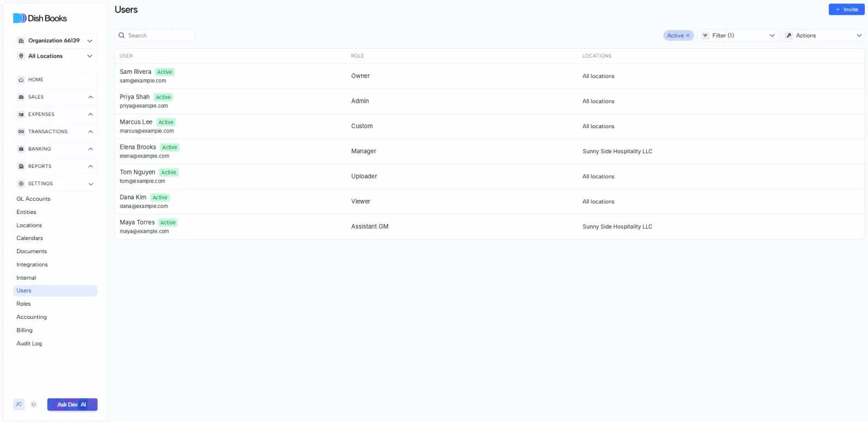The height and width of the screenshot is (422, 868).
Task: Click the filter funnel icon
Action: point(705,35)
